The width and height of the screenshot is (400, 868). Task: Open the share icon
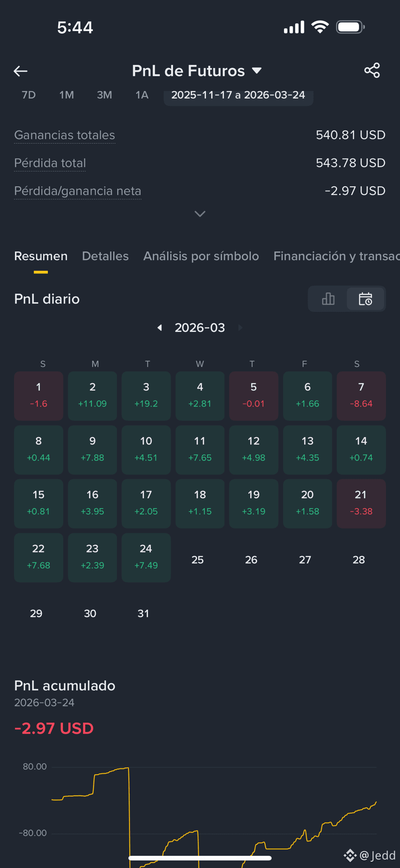coord(372,71)
